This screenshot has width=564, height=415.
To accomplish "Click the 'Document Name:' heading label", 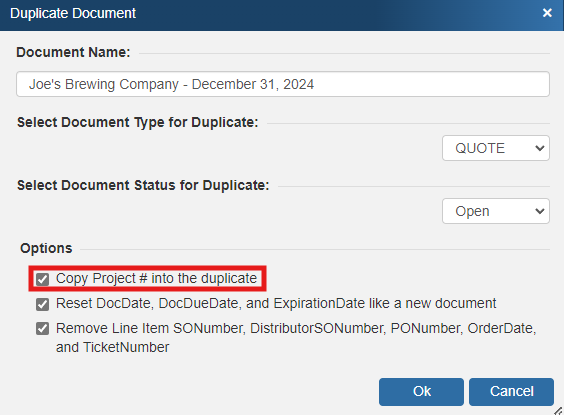I will click(x=73, y=53).
